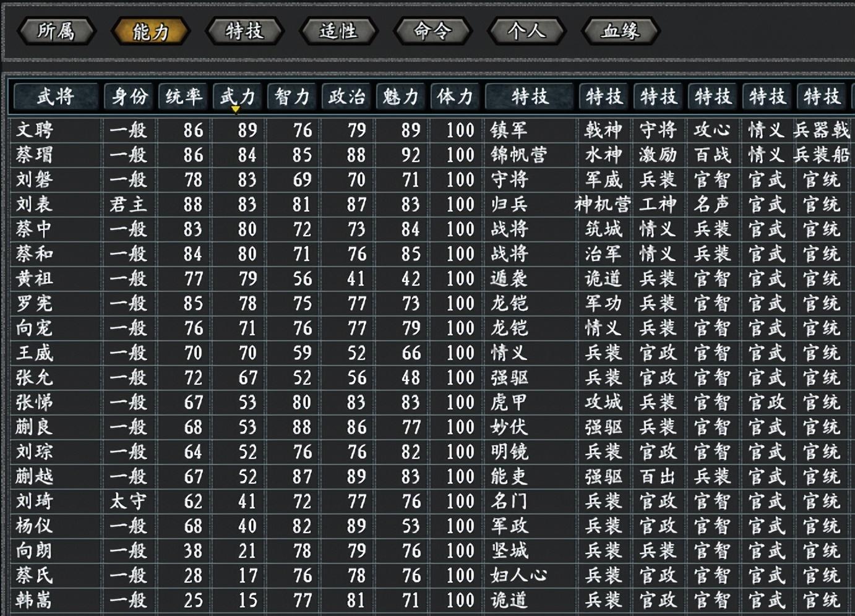
Task: Select the 韩嵩 row at bottom
Action: pyautogui.click(x=35, y=601)
